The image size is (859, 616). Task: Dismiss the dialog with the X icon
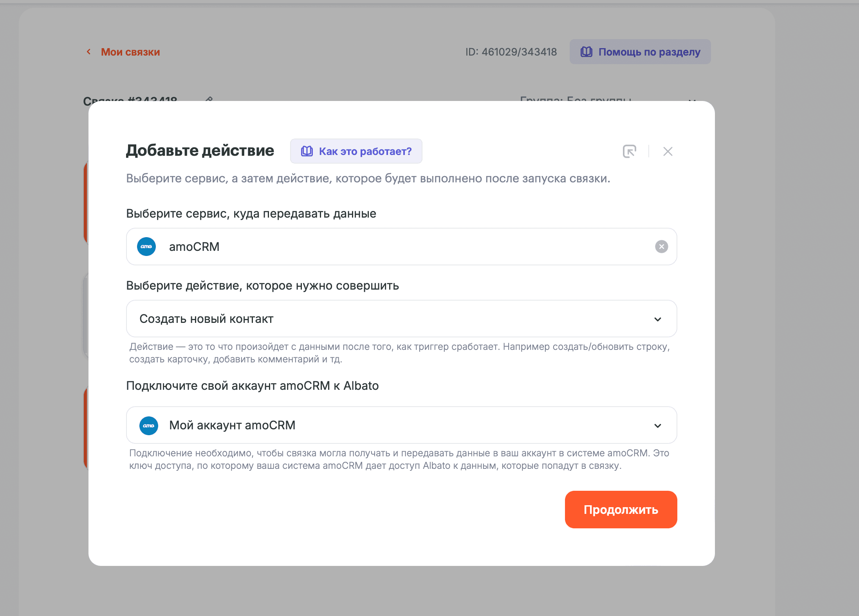[x=668, y=151]
